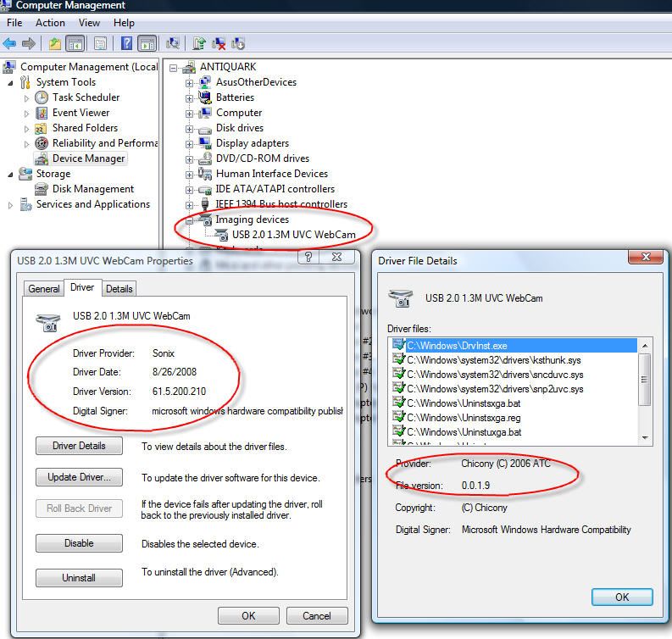Click the Driver Details button

(80, 446)
